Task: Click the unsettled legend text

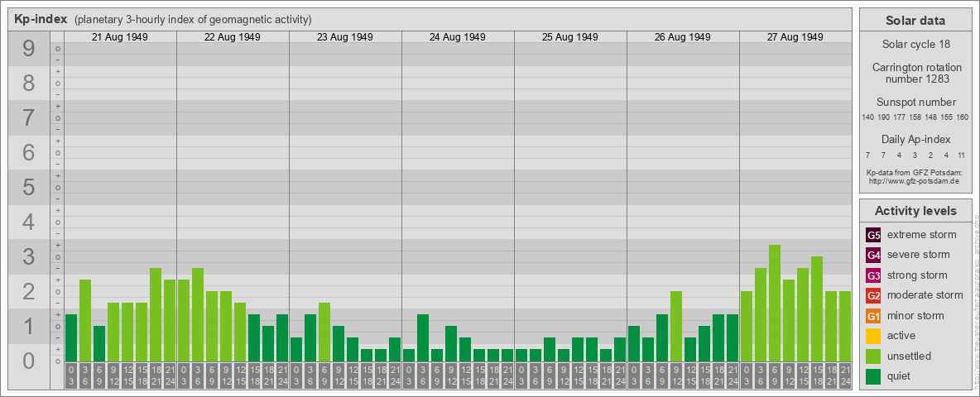Action: pyautogui.click(x=910, y=356)
